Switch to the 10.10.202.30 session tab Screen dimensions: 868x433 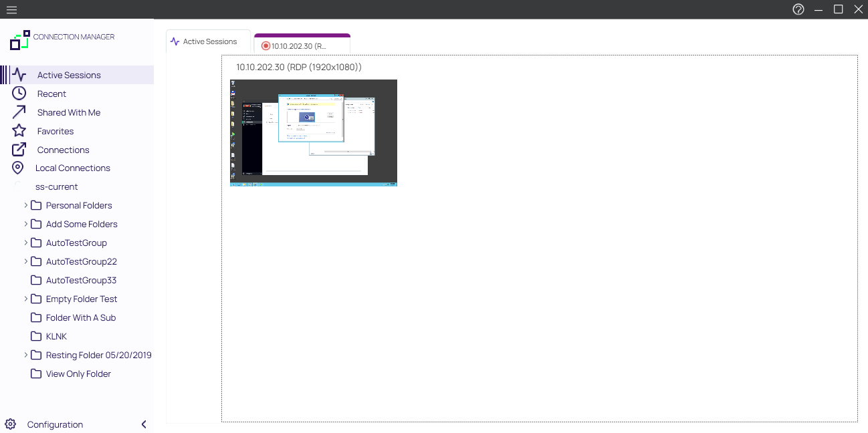pos(302,45)
